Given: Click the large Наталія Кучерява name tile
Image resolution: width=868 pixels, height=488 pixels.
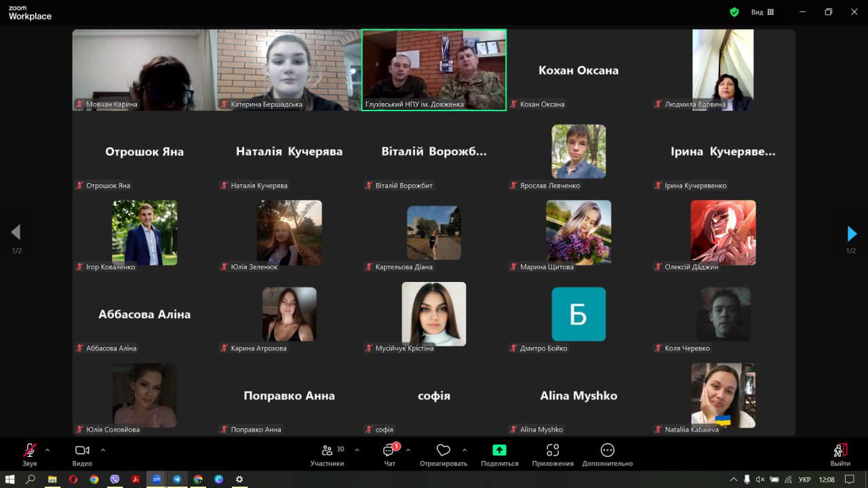Looking at the screenshot, I should click(x=289, y=151).
